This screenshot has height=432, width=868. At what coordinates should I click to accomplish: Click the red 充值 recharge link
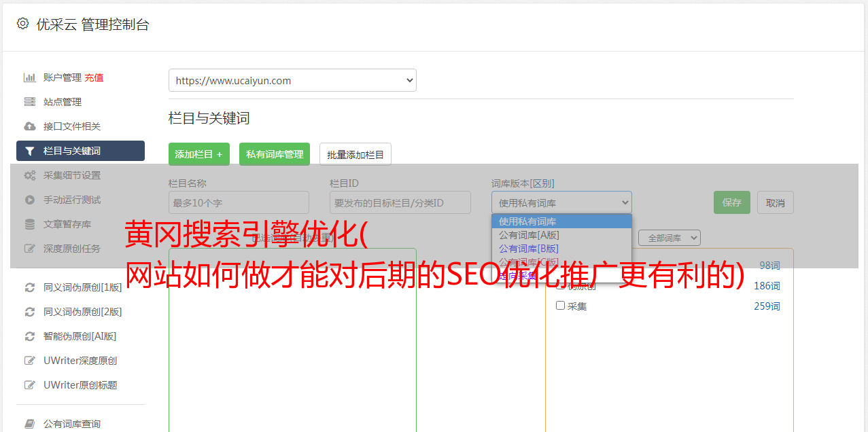(x=94, y=77)
